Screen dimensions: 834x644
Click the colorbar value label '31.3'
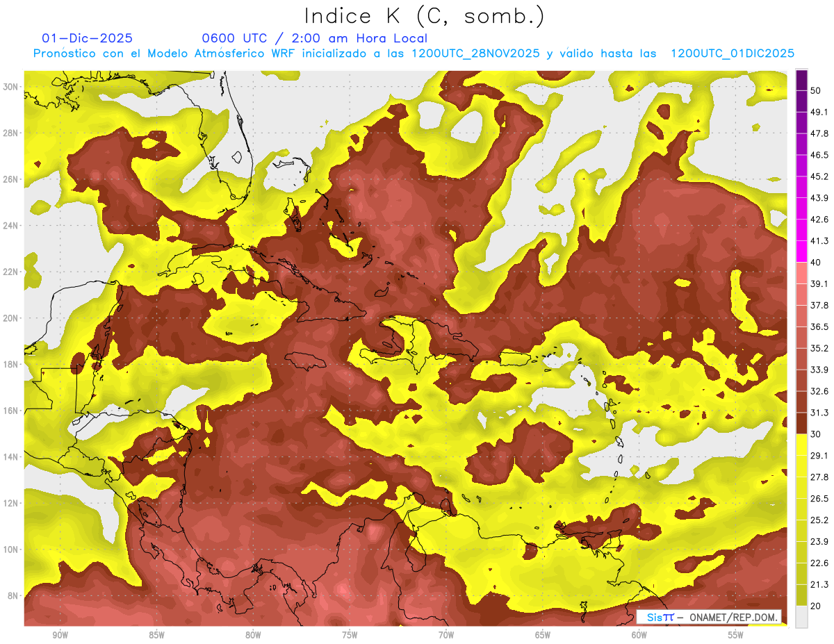coord(819,413)
